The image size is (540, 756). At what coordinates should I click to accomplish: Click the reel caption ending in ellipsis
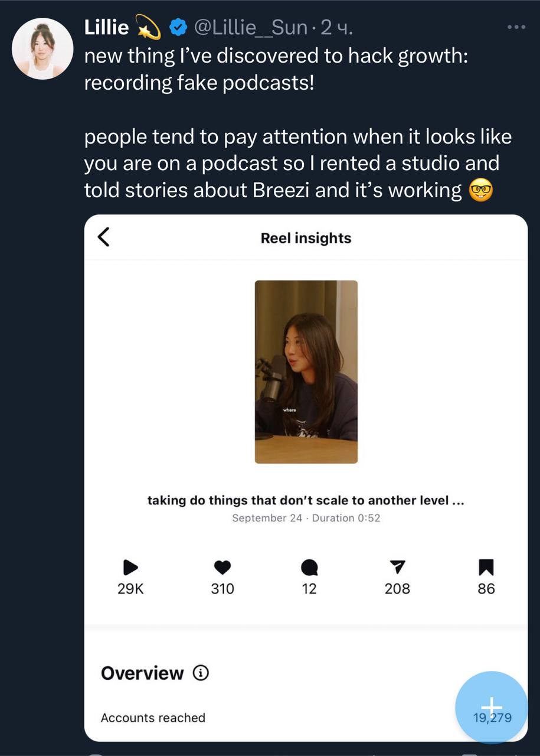[x=306, y=500]
